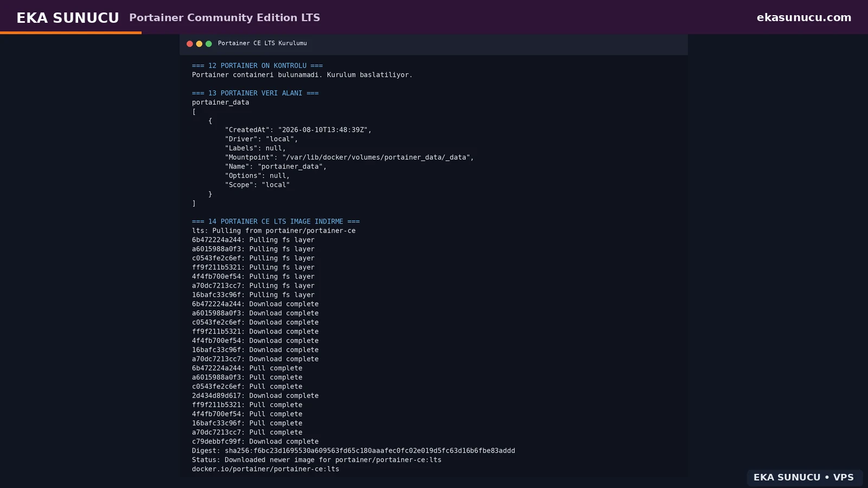
Task: Click the "c79debbfc99f: Download complete" line
Action: point(256,443)
